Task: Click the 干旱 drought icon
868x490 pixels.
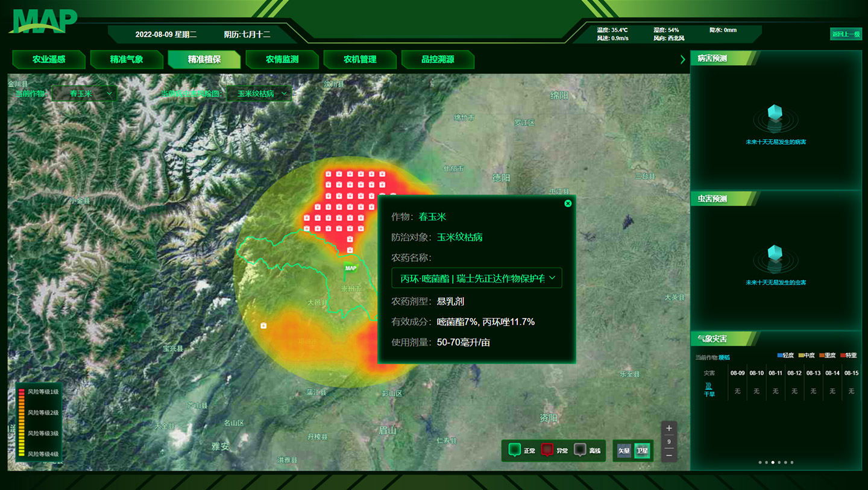Action: pos(709,385)
